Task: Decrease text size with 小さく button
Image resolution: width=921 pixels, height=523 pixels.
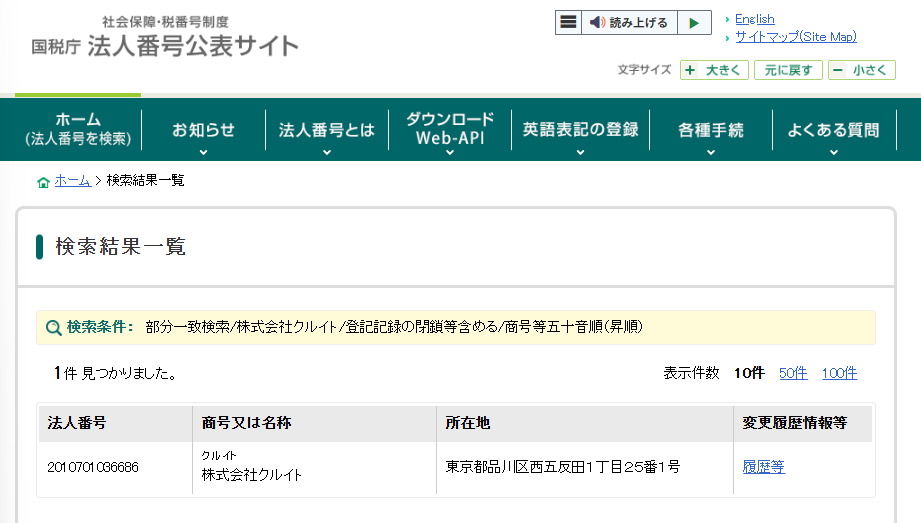Action: pos(861,70)
